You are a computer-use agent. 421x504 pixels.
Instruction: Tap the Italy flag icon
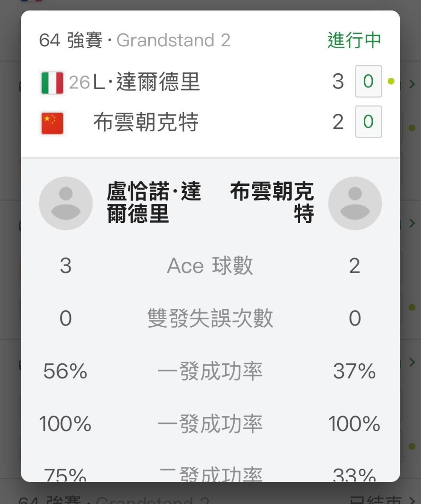[x=52, y=83]
